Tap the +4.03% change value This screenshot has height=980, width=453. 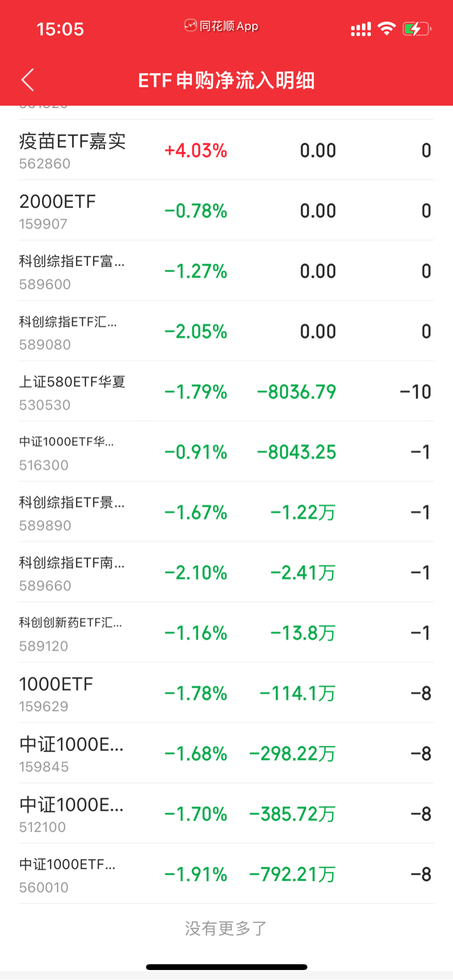click(196, 151)
